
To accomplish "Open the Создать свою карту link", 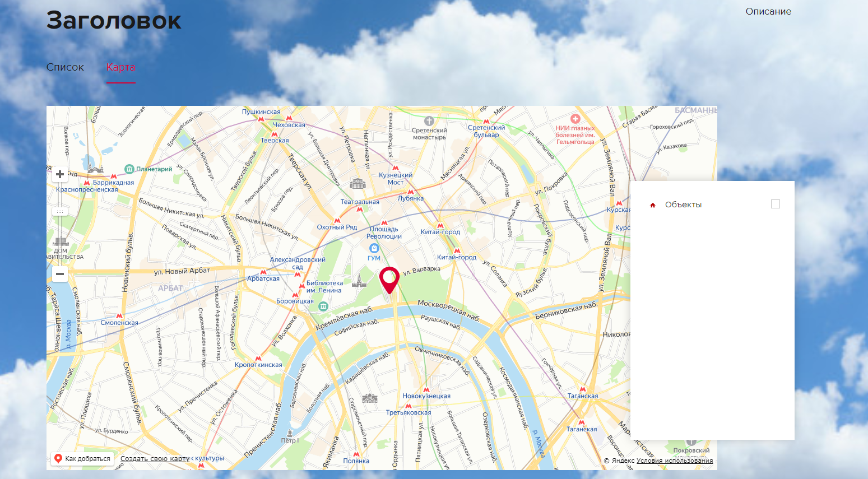I will point(155,459).
